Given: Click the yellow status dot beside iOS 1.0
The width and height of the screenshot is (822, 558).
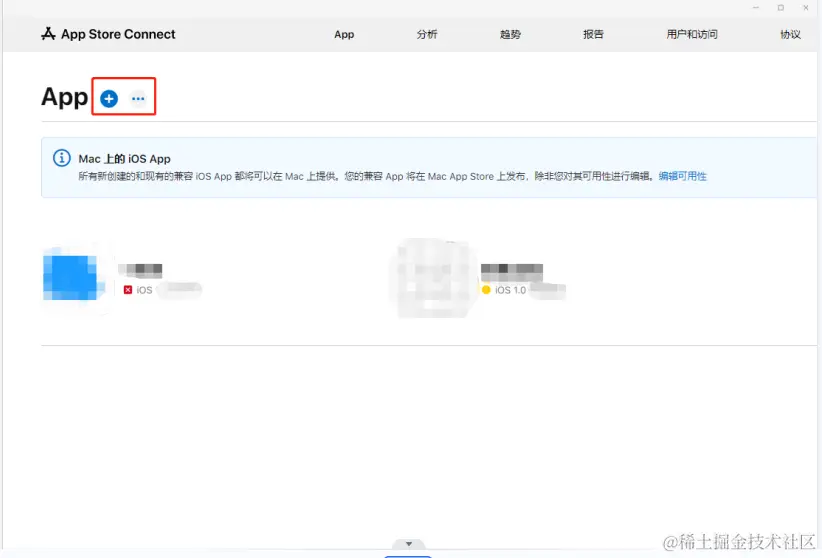Looking at the screenshot, I should click(x=486, y=289).
